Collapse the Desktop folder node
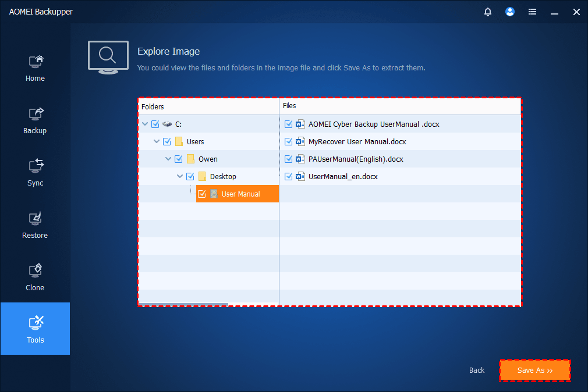The height and width of the screenshot is (392, 588). point(180,176)
